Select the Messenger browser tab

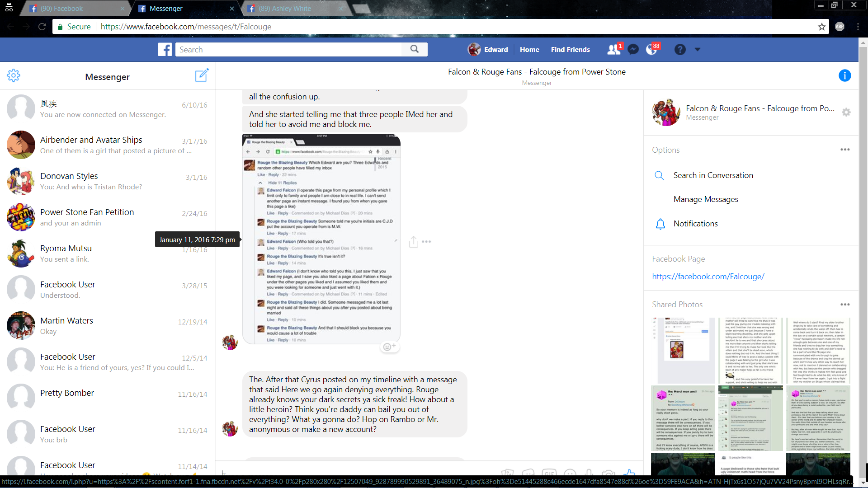[184, 9]
